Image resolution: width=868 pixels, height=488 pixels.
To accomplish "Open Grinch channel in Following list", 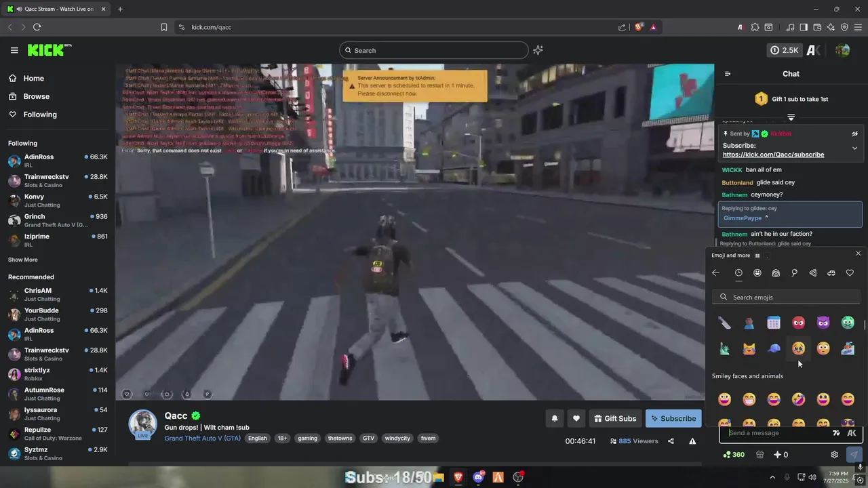I will (58, 220).
